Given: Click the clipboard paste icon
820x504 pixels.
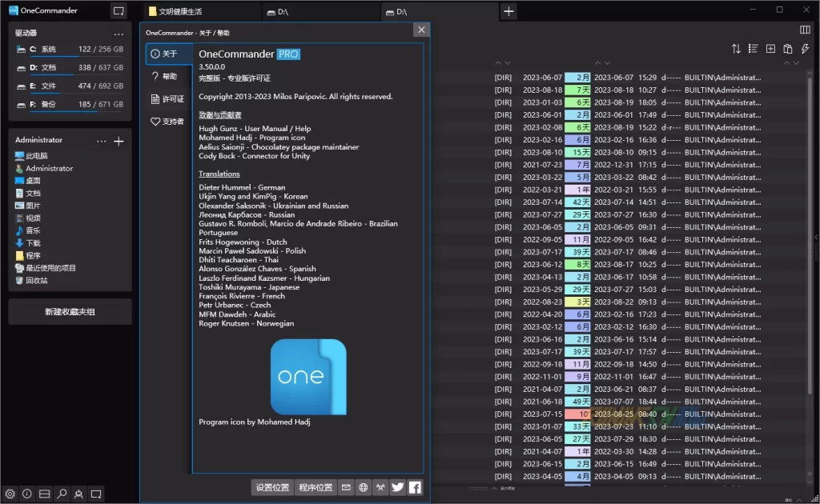Looking at the screenshot, I should point(788,49).
